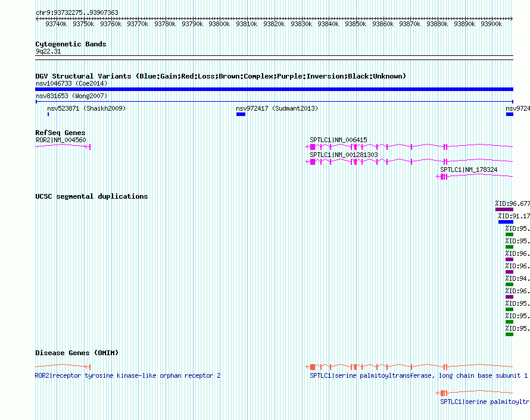Open the SPTLC1|NM_001281303 transcript label
This screenshot has width=530, height=420.
pyautogui.click(x=344, y=155)
